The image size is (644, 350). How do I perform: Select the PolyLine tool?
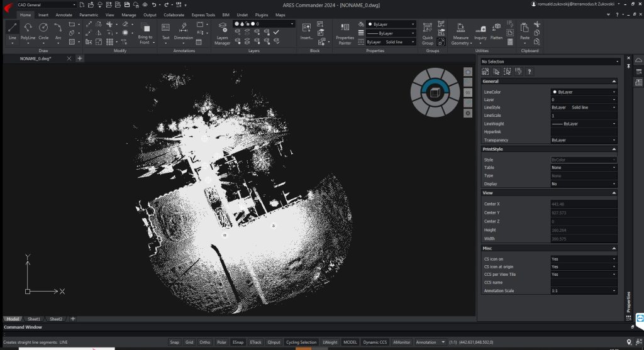pos(28,30)
